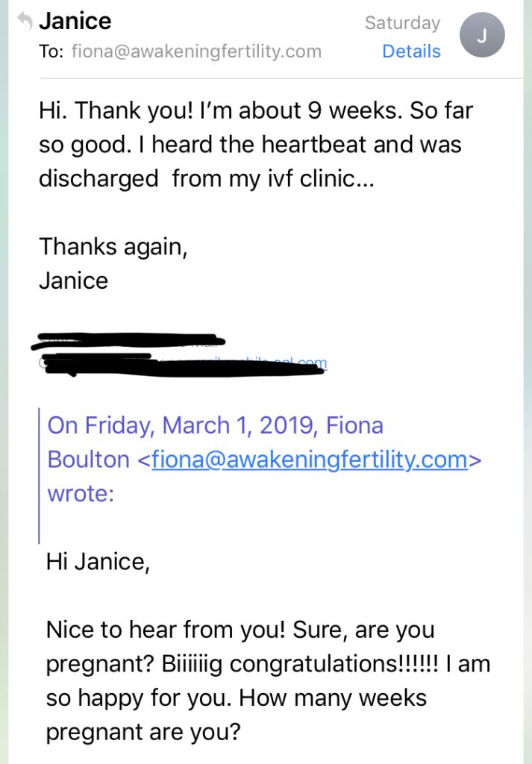The image size is (532, 764).
Task: Tap the "To:" field label
Action: [51, 51]
